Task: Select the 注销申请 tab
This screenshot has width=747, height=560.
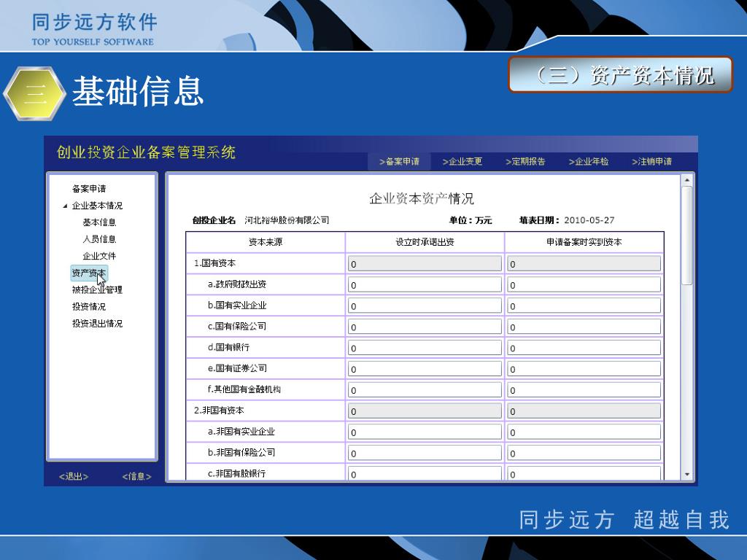Action: pyautogui.click(x=652, y=162)
